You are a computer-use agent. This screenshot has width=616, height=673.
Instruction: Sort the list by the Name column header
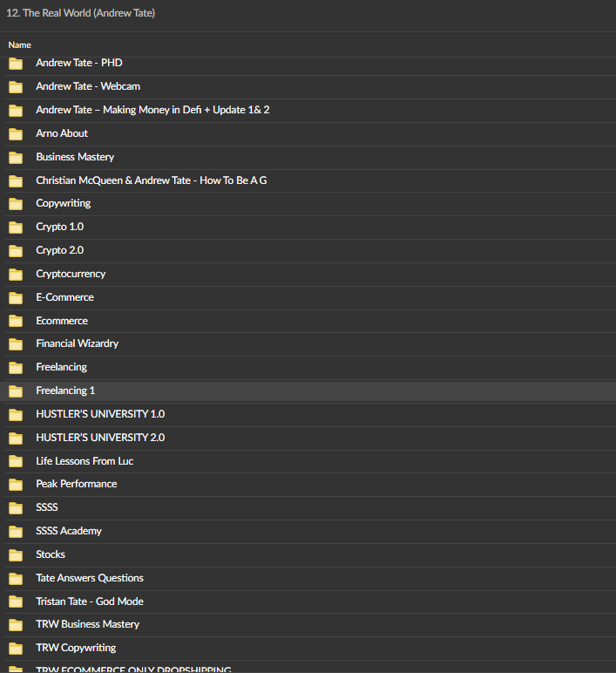pos(20,45)
